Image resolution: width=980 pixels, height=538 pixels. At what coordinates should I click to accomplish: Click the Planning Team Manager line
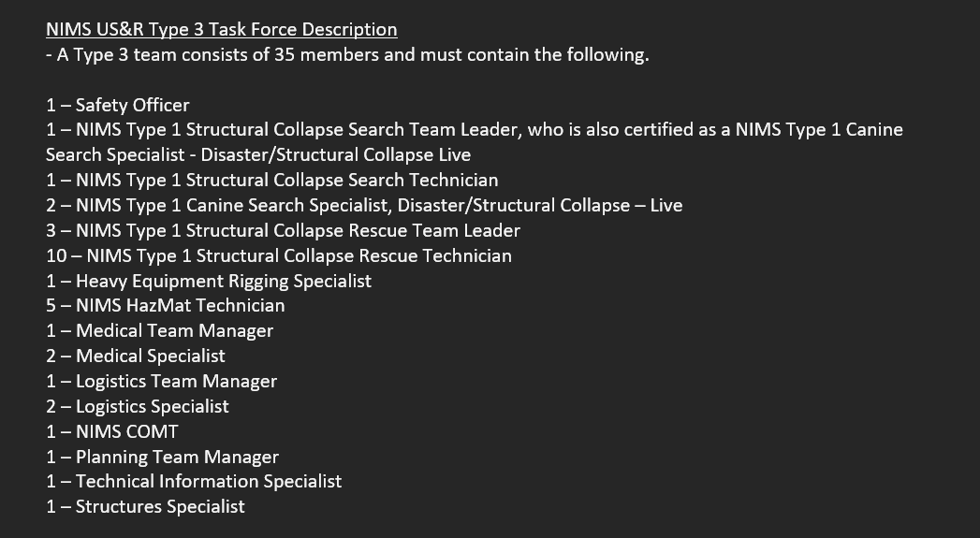pos(163,457)
